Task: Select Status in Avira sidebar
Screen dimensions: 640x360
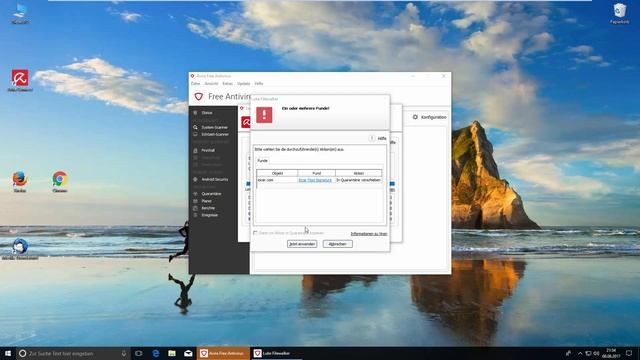Action: [207, 113]
